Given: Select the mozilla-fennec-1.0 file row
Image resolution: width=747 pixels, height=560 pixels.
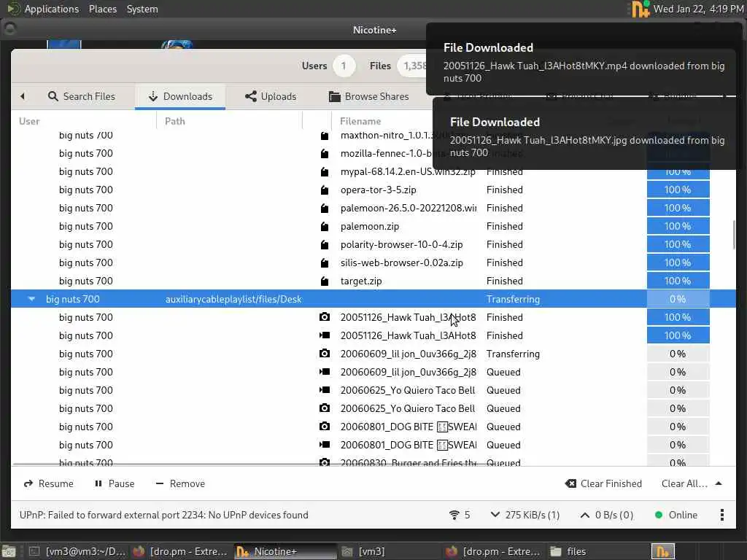Looking at the screenshot, I should coord(373,153).
